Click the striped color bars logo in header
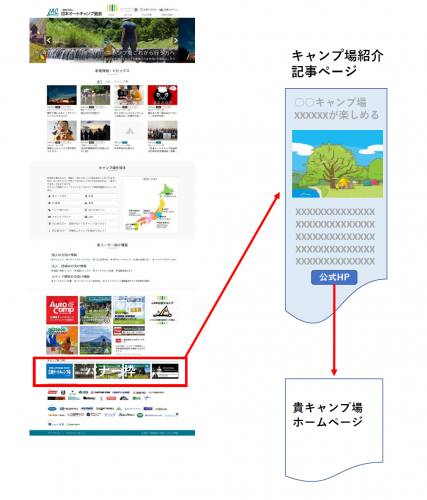 (112, 8)
